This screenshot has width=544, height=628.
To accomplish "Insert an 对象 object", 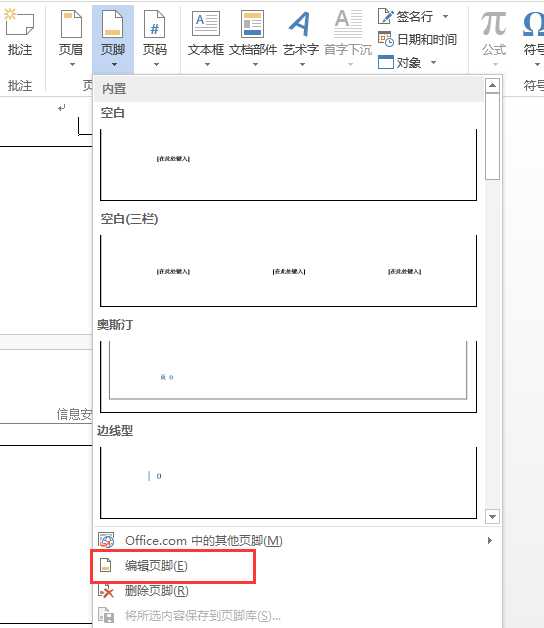I will point(399,62).
